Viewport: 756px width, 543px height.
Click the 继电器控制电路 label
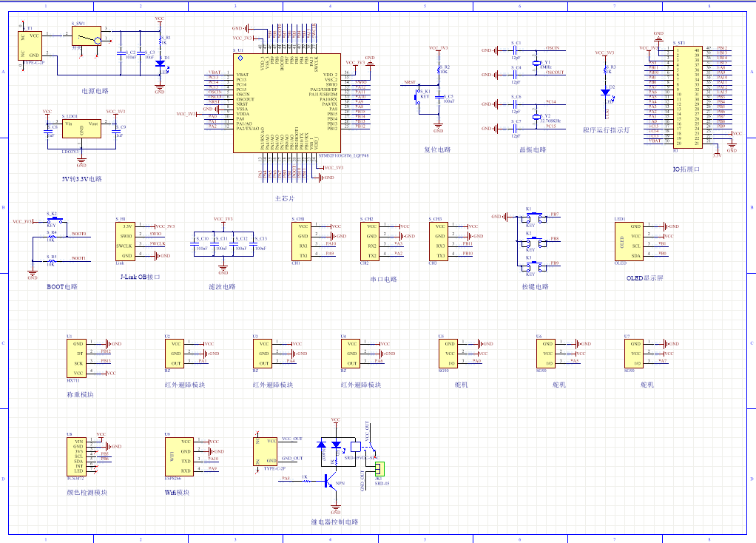pos(334,522)
